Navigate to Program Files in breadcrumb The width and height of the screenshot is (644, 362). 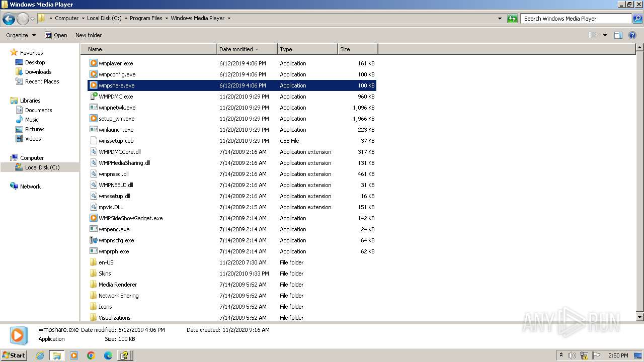146,19
